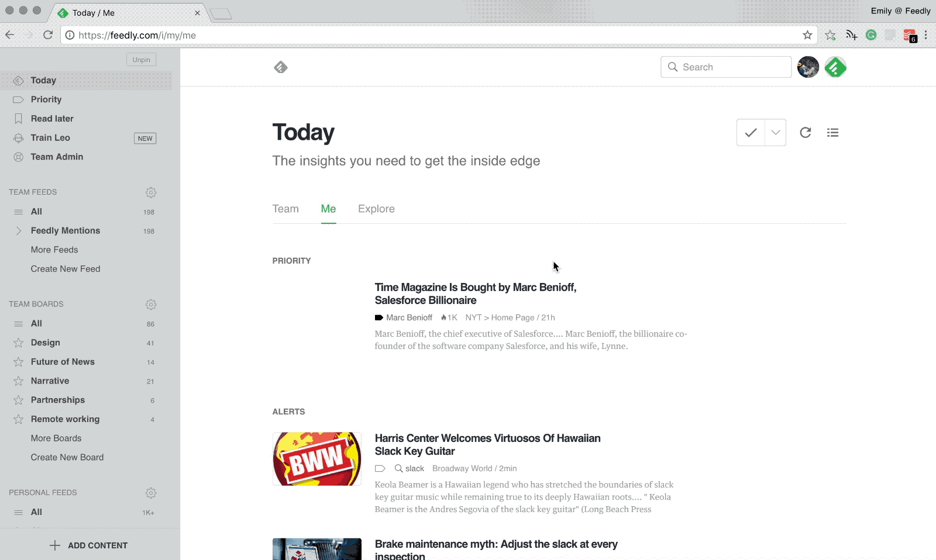Open the list view layout icon
The image size is (936, 560).
pos(832,133)
